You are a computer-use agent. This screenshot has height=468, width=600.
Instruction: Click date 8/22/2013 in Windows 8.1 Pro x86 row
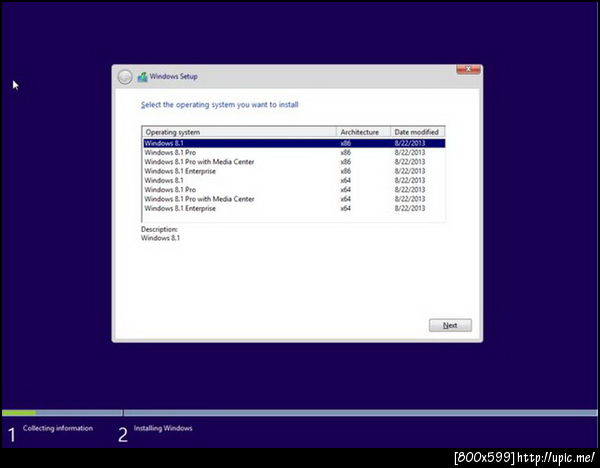[410, 152]
